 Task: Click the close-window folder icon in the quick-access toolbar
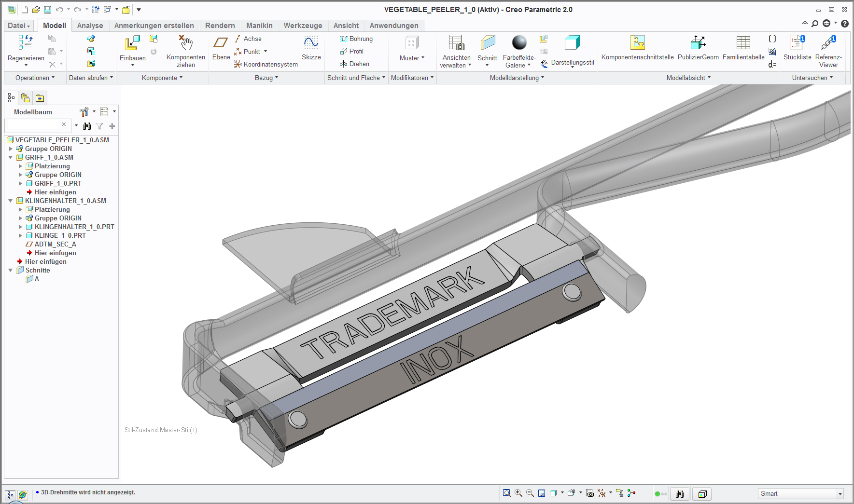(x=126, y=10)
